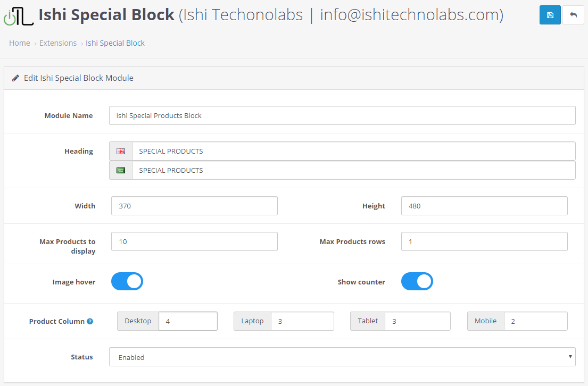The width and height of the screenshot is (588, 386).
Task: Toggle the Image hover switch
Action: (127, 281)
